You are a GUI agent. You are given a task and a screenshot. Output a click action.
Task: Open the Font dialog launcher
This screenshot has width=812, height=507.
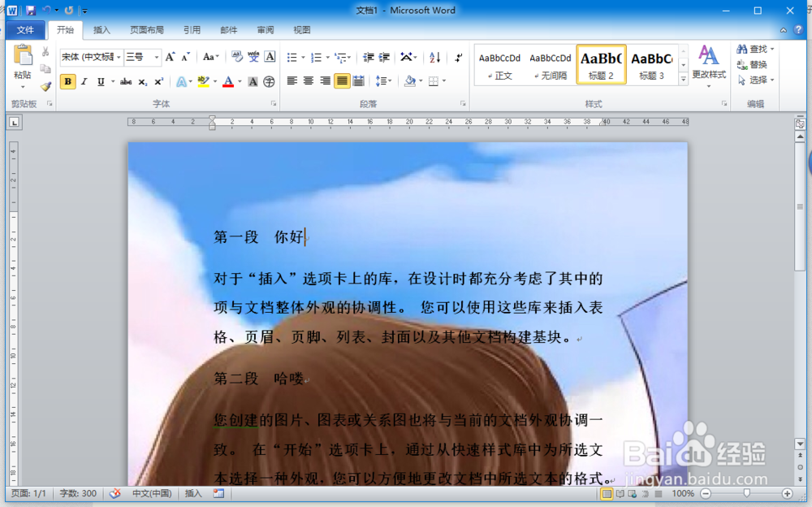274,104
